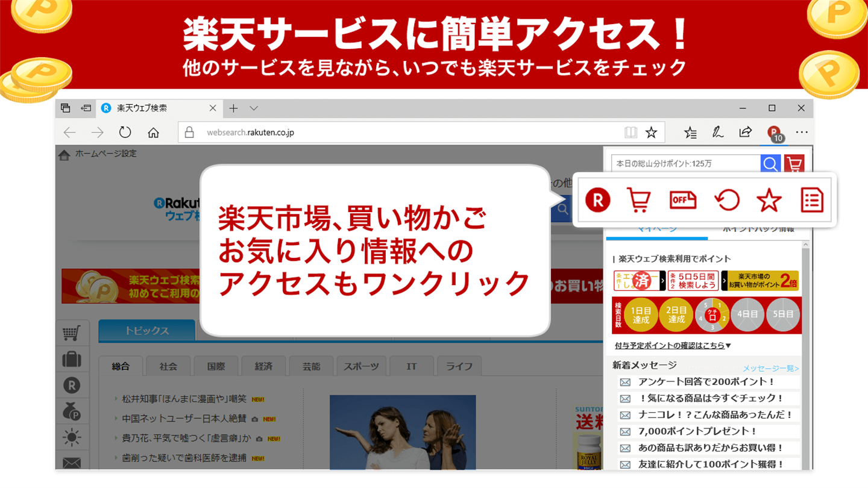The image size is (868, 488).
Task: Open message アンケート回答で200ポイント！
Action: (x=706, y=382)
